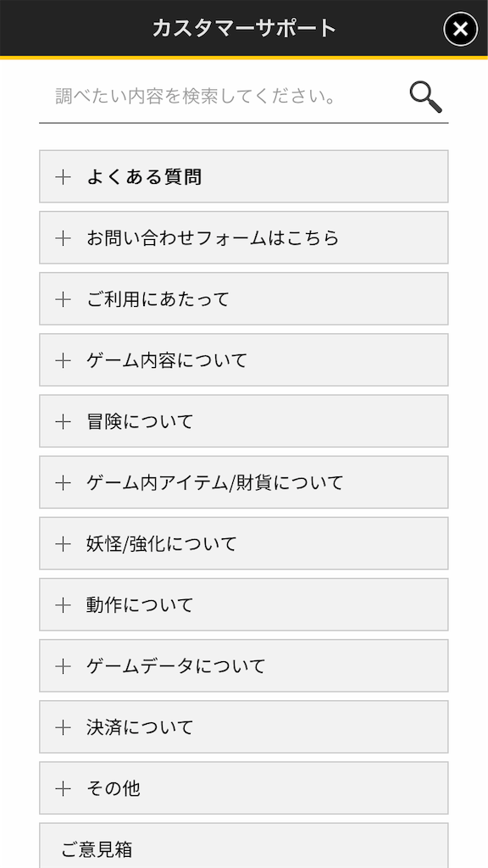
Task: Open the お問い合わせフォーム entry
Action: click(244, 238)
